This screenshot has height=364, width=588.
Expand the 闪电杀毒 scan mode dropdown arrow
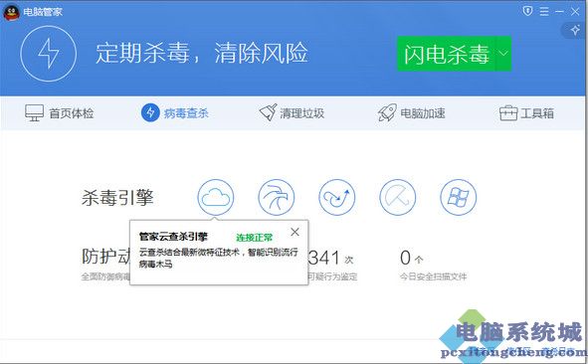[503, 54]
